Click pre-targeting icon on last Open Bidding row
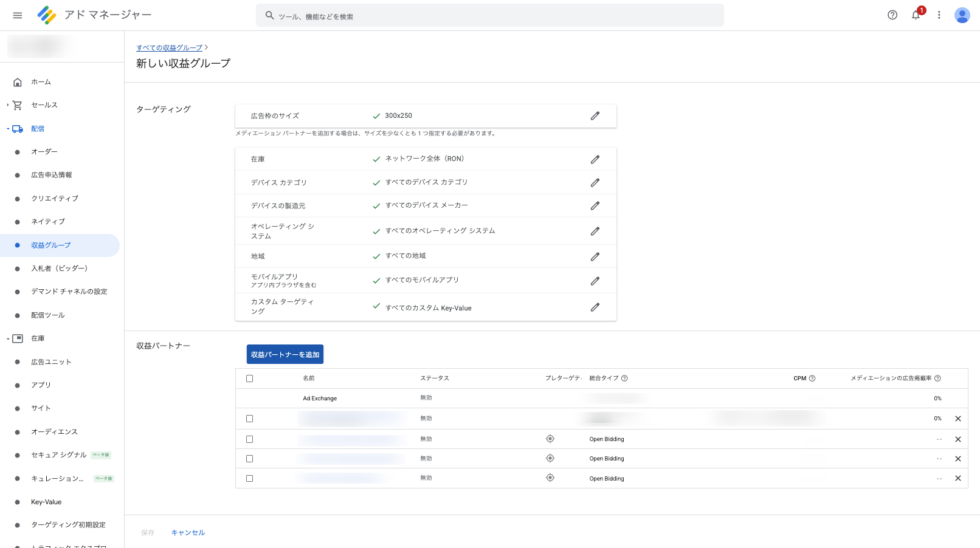Viewport: 980px width, 548px height. pyautogui.click(x=550, y=478)
